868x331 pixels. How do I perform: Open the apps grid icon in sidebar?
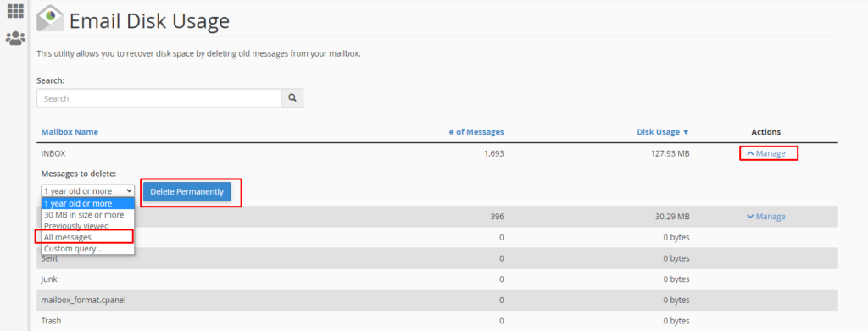[x=15, y=10]
